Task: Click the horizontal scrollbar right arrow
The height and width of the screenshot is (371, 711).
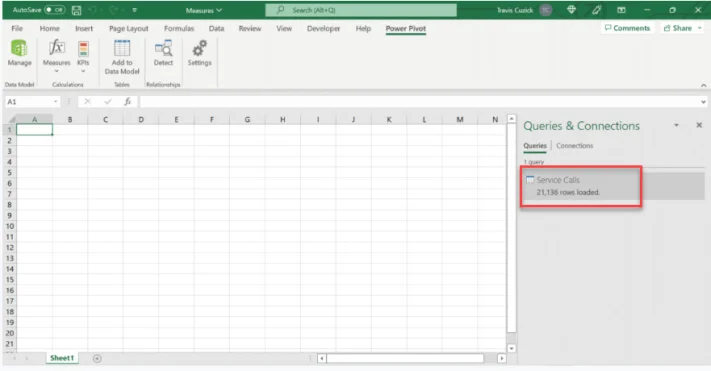Action: click(502, 358)
